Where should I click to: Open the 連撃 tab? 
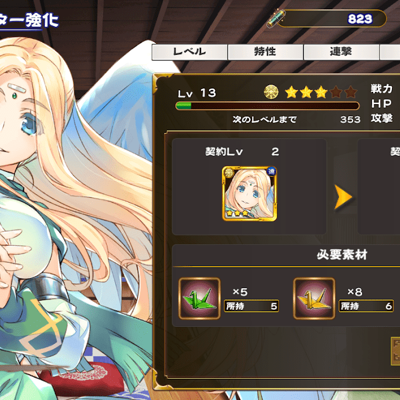pos(341,52)
